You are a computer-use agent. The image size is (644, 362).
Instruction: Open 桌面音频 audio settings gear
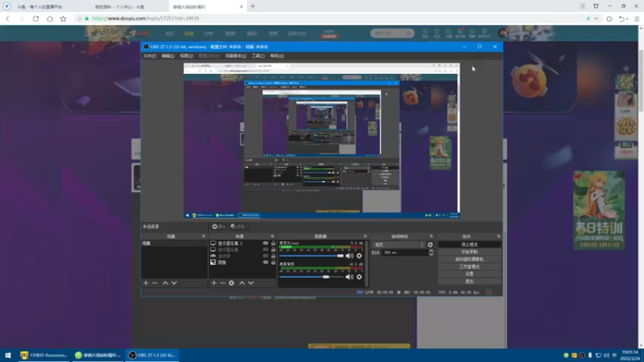359,277
